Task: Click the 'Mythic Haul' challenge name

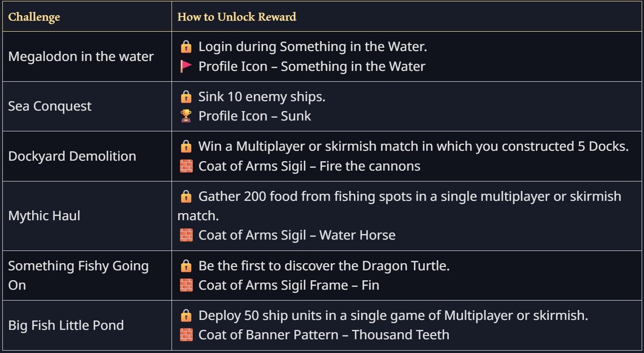Action: [x=44, y=216]
